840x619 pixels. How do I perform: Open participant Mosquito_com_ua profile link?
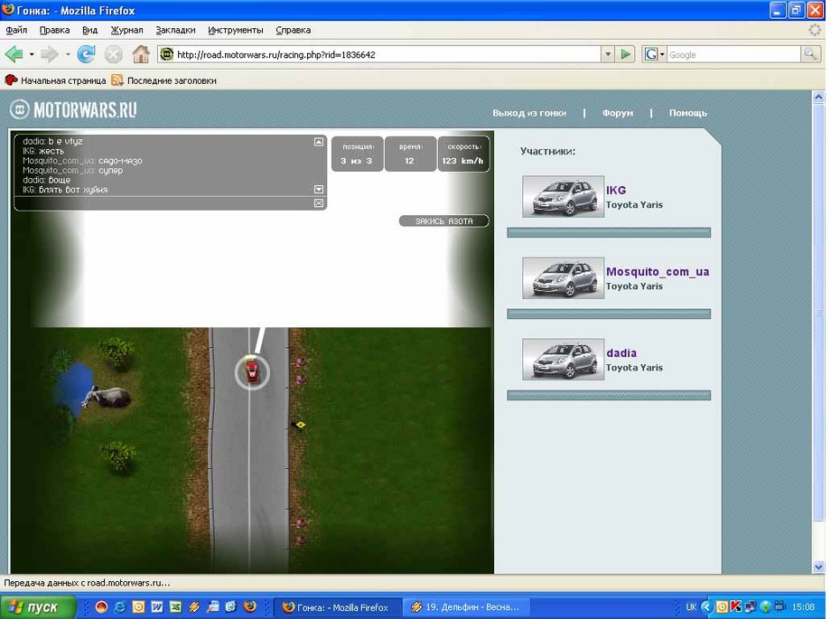tap(658, 272)
